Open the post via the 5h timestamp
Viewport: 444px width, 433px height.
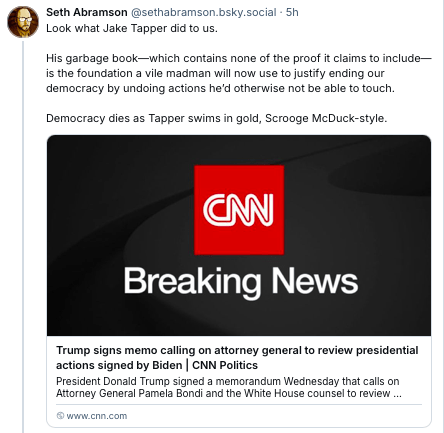pos(292,12)
